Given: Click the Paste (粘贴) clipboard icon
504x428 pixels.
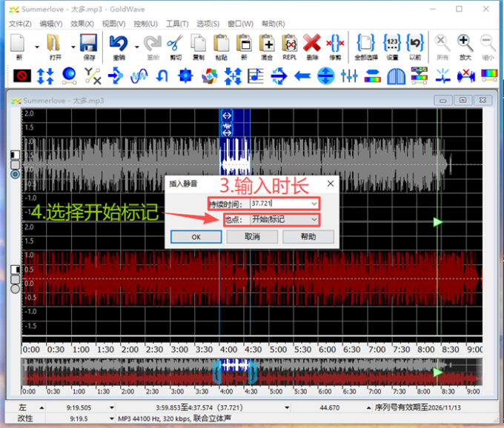Looking at the screenshot, I should click(x=221, y=45).
